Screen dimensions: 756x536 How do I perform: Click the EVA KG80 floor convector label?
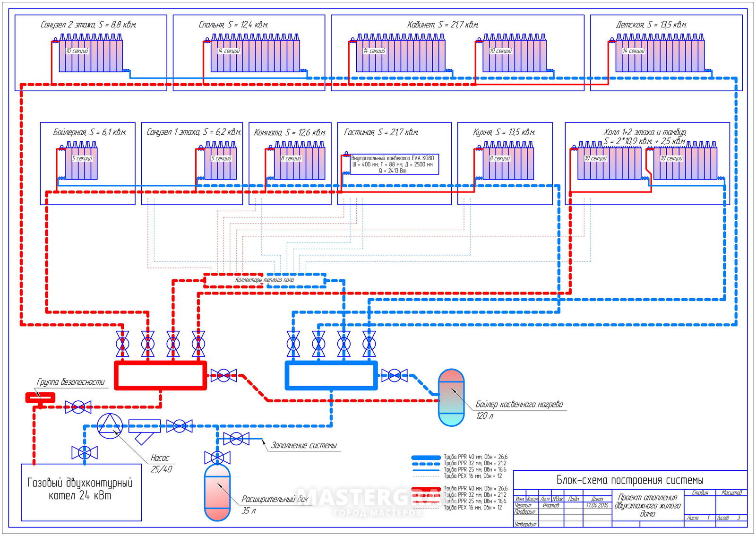pos(392,164)
